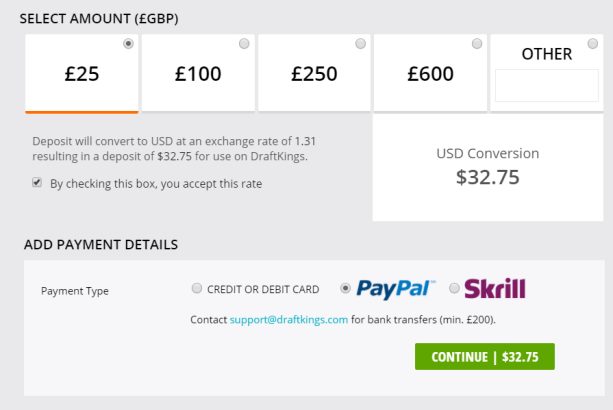This screenshot has width=613, height=410.
Task: Select the OTHER amount radio button
Action: (593, 43)
